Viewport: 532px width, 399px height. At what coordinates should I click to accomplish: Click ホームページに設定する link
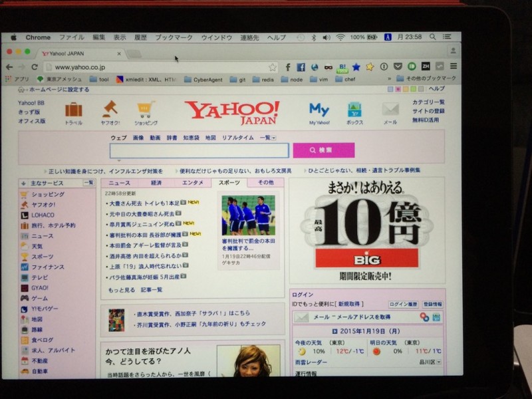point(59,90)
